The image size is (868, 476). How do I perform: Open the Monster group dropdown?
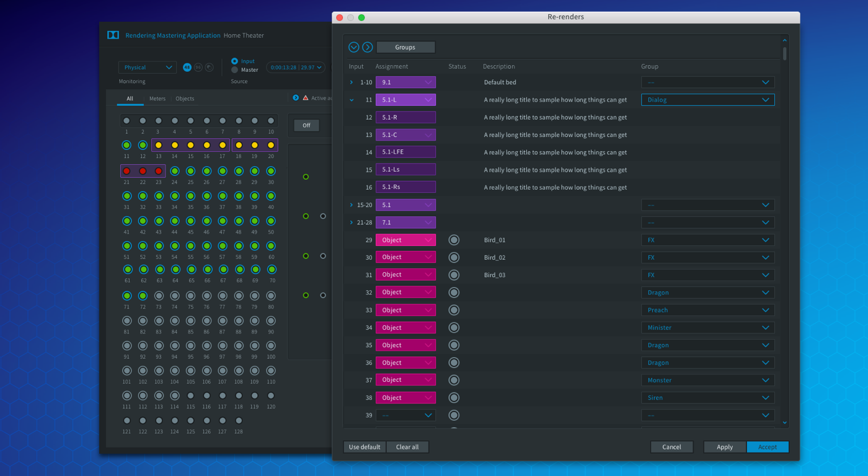click(x=707, y=380)
